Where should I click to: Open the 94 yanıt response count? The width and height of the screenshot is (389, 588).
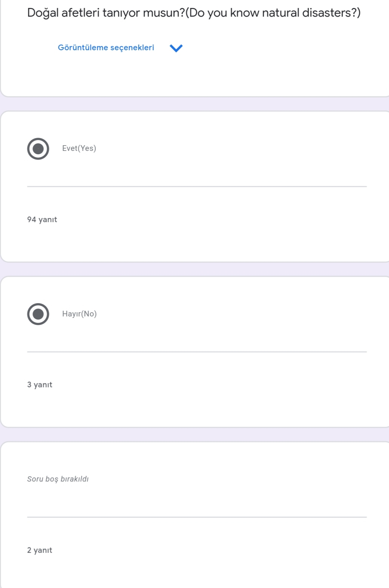pos(42,220)
